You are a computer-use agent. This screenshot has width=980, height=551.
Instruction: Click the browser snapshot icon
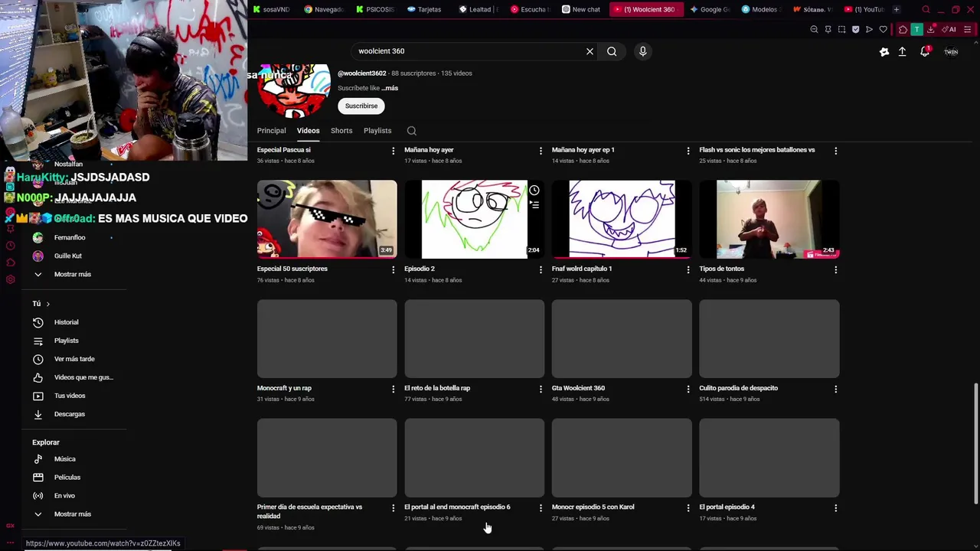coord(841,30)
